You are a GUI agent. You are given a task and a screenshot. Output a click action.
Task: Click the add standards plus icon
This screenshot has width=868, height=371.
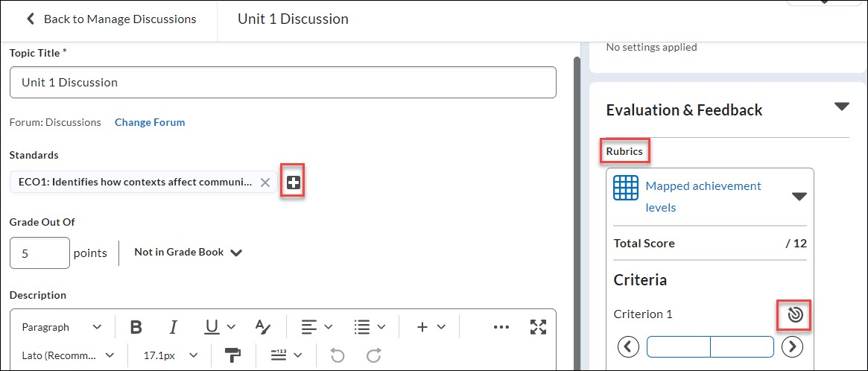coord(294,183)
